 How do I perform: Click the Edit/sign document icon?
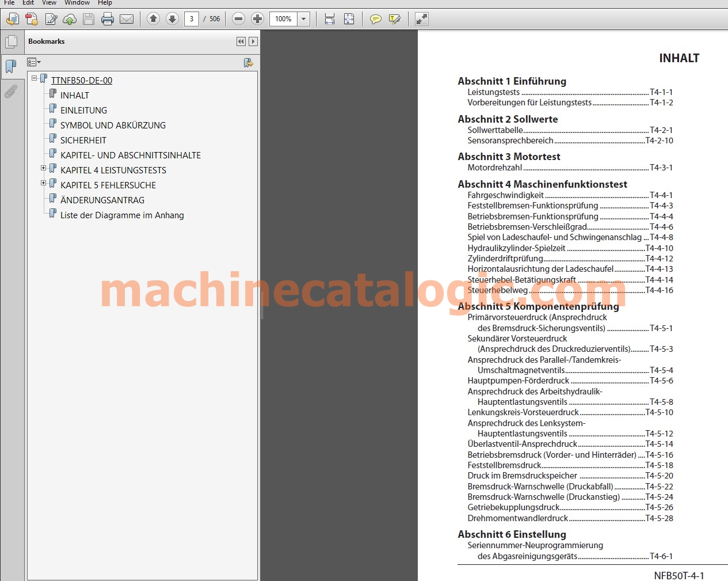coord(51,20)
